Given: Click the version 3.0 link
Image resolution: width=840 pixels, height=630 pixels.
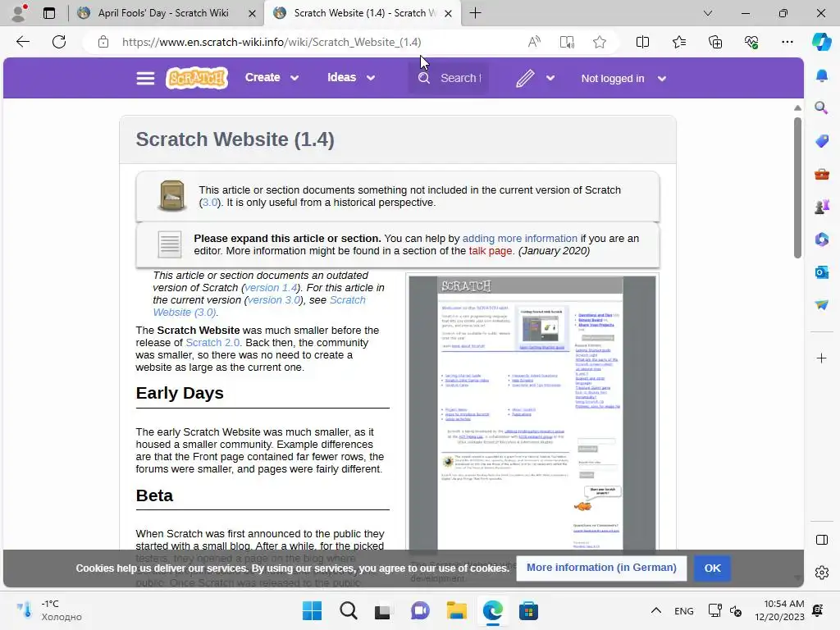Looking at the screenshot, I should click(x=274, y=300).
